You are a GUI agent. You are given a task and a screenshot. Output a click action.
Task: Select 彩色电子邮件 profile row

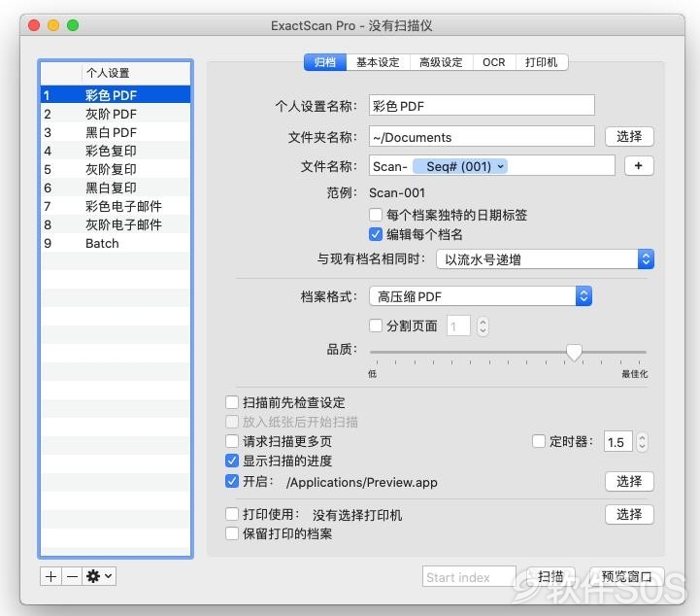116,206
